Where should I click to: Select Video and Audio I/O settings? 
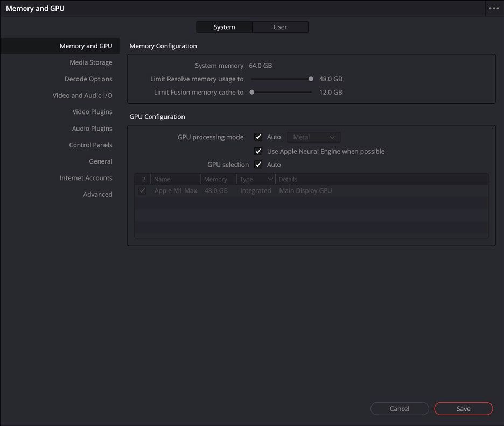tap(82, 95)
